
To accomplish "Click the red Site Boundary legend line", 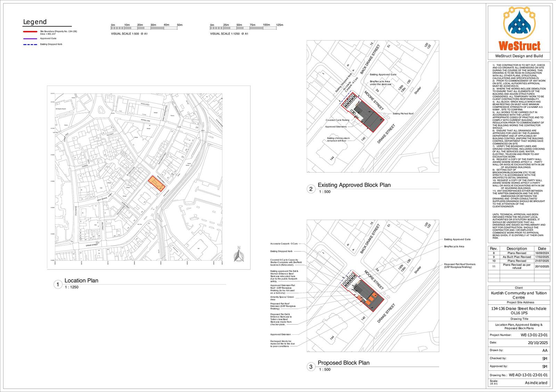I will click(30, 32).
